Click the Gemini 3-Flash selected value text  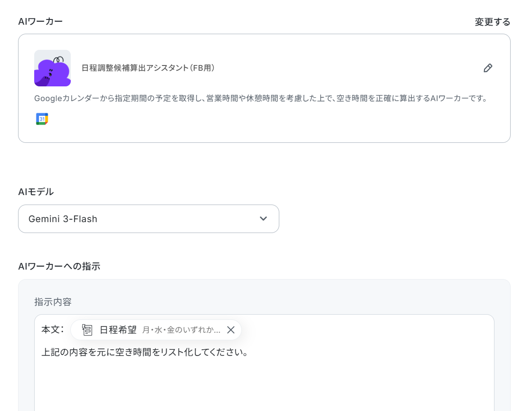63,219
